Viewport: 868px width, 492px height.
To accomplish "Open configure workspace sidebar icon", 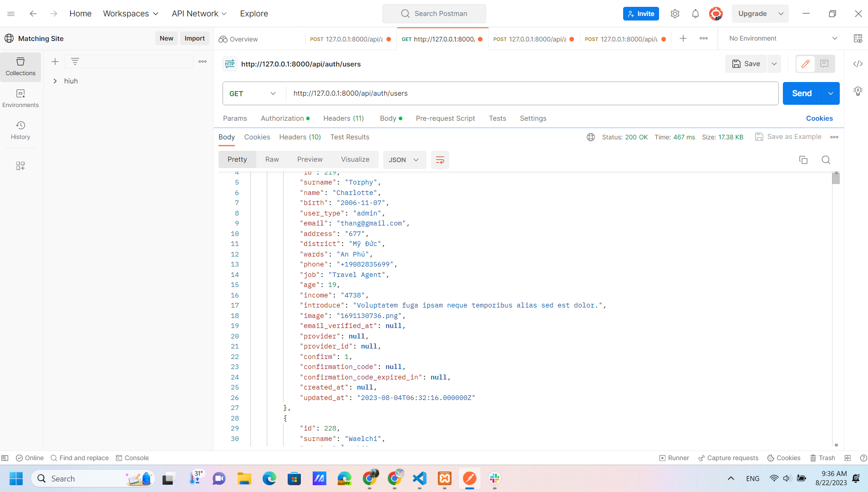I will [x=20, y=166].
